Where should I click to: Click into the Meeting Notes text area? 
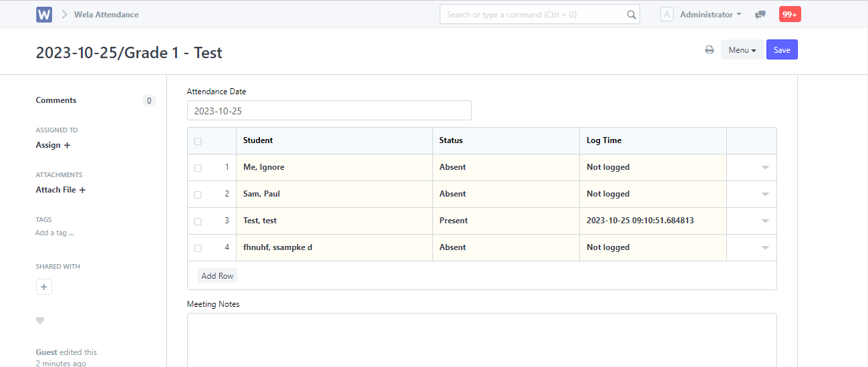pos(482,340)
